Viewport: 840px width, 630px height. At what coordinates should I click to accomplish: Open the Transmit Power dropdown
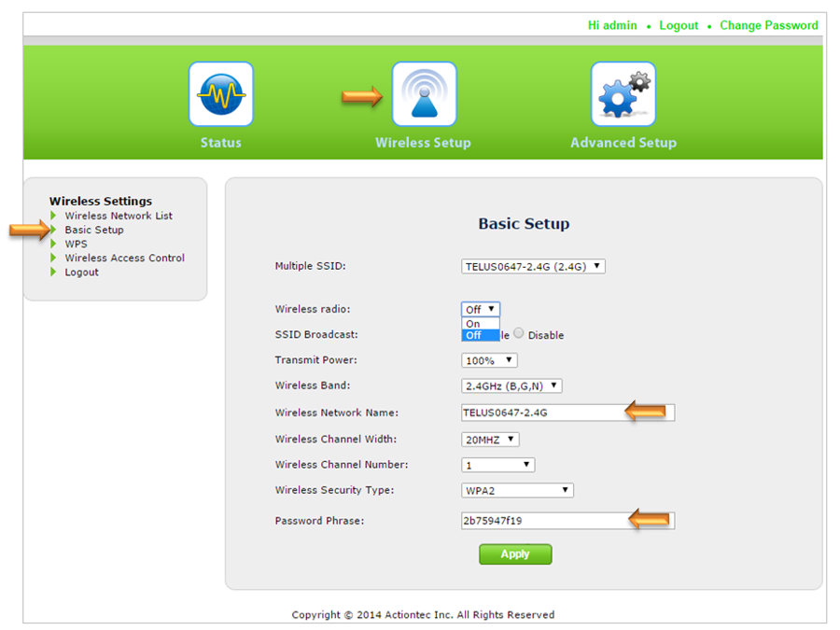(489, 360)
